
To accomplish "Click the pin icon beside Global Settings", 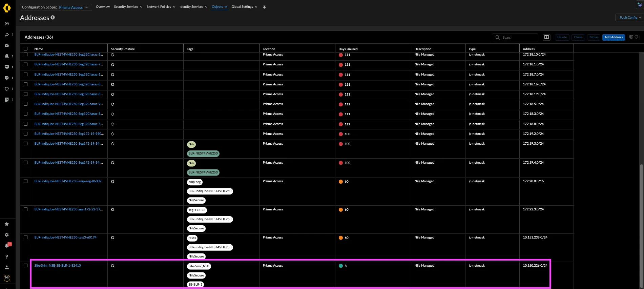I will 264,7.
